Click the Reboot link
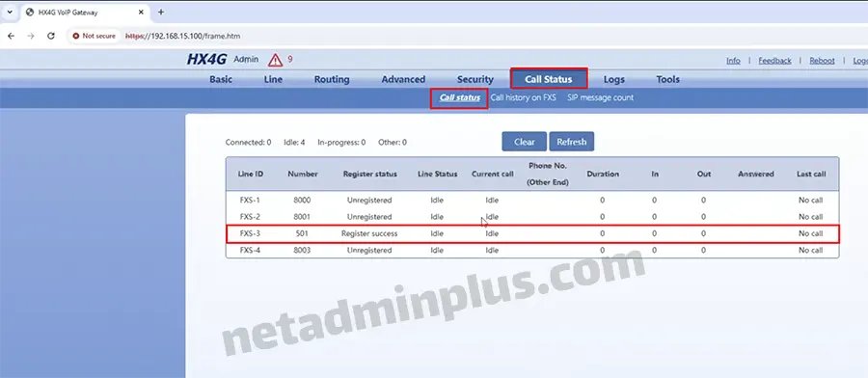868x378 pixels. pos(822,61)
